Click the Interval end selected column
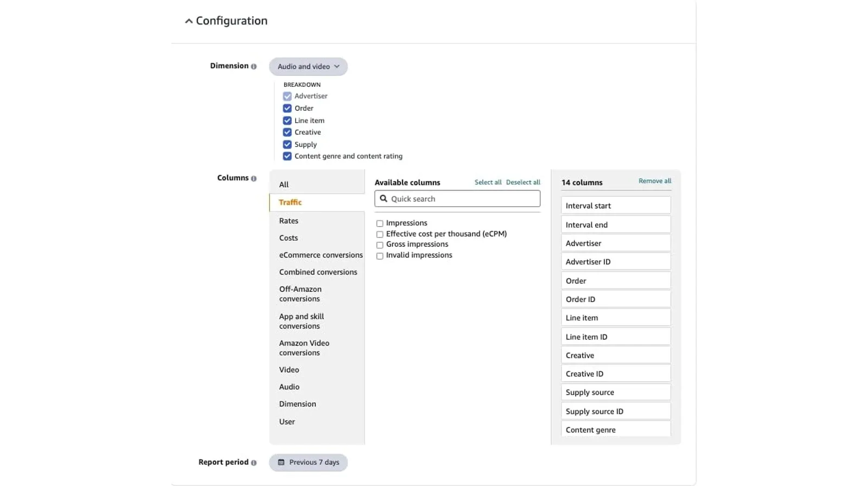The height and width of the screenshot is (488, 868). coord(616,224)
